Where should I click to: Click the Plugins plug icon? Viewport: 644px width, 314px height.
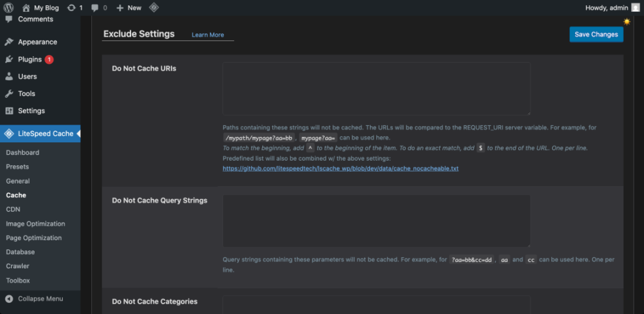(x=9, y=59)
